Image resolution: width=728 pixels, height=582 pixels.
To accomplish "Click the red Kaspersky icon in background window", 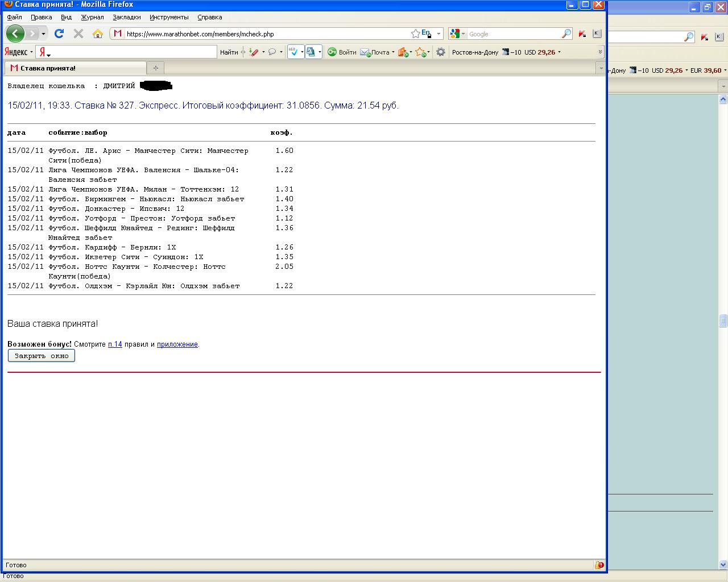I will pyautogui.click(x=705, y=37).
